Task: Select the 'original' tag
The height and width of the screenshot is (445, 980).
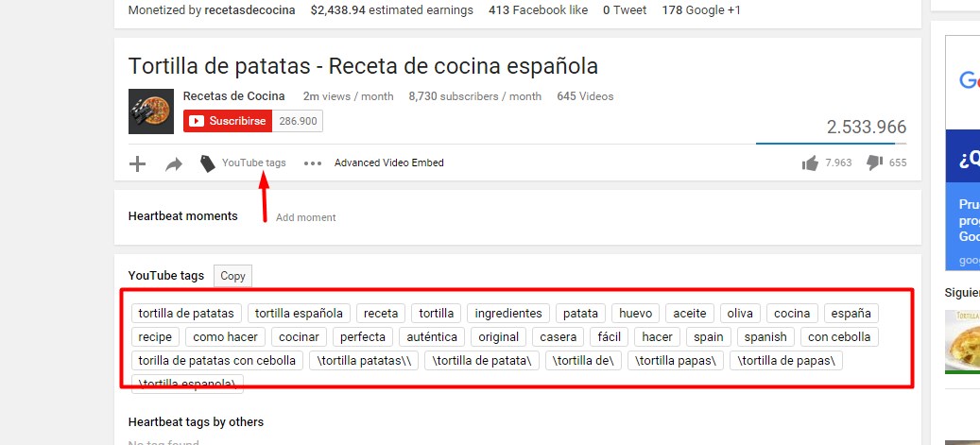Action: point(499,337)
